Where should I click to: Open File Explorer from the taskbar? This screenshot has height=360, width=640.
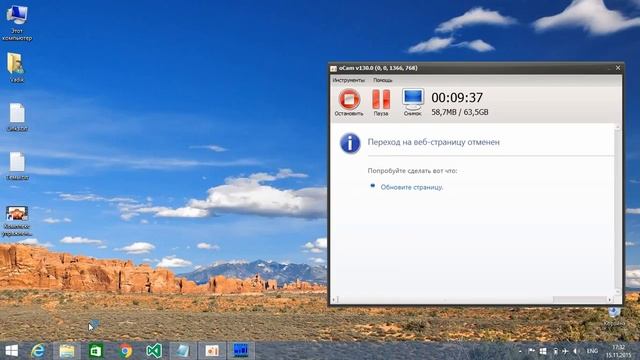click(x=67, y=351)
